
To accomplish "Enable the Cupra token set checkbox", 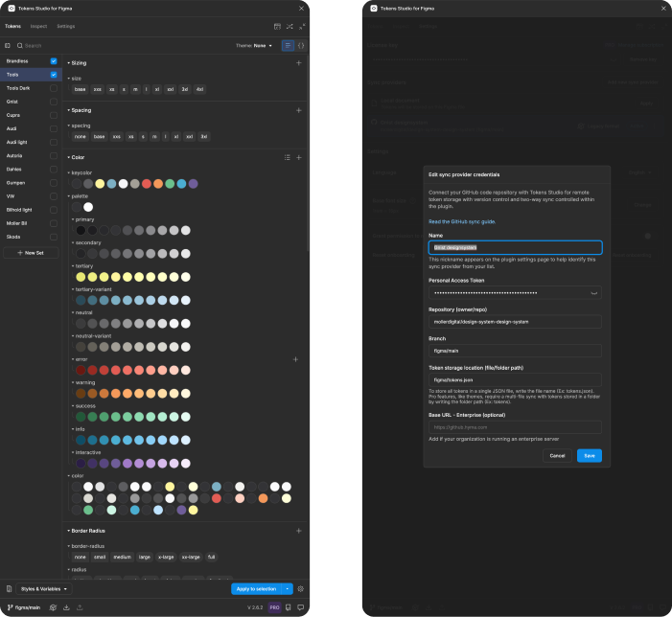I will pyautogui.click(x=54, y=115).
